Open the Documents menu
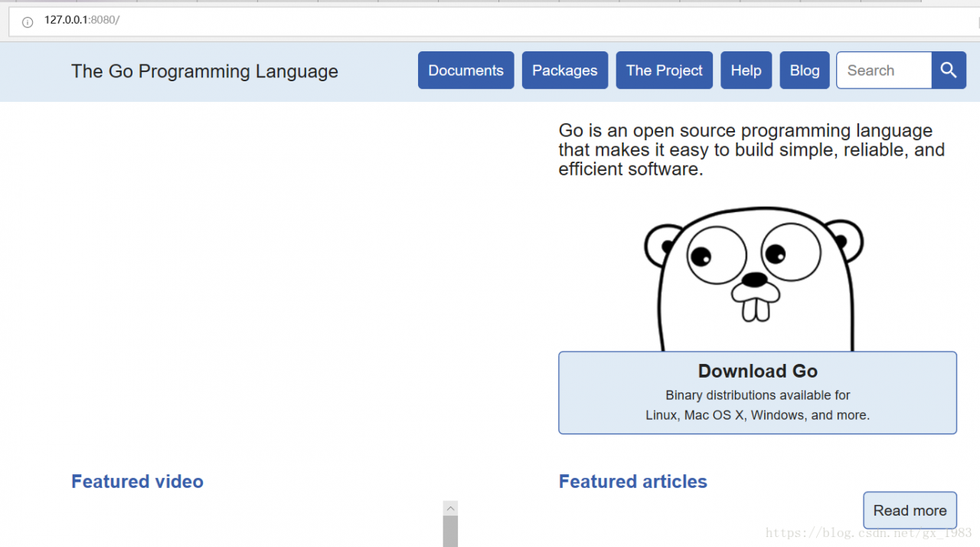 (x=465, y=70)
